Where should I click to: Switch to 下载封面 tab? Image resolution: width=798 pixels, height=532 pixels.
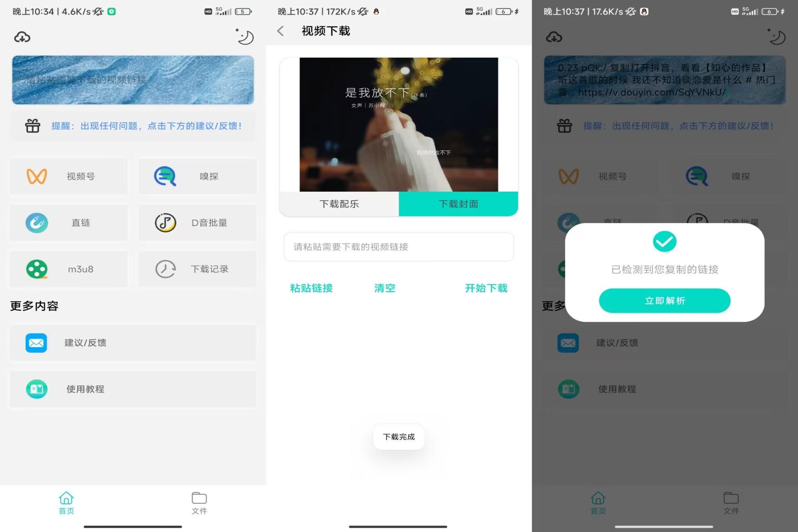pyautogui.click(x=458, y=204)
